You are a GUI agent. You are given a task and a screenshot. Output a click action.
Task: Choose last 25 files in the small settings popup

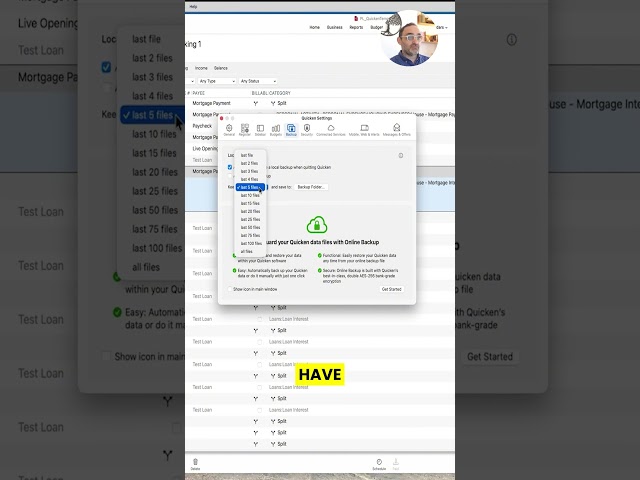tap(251, 219)
